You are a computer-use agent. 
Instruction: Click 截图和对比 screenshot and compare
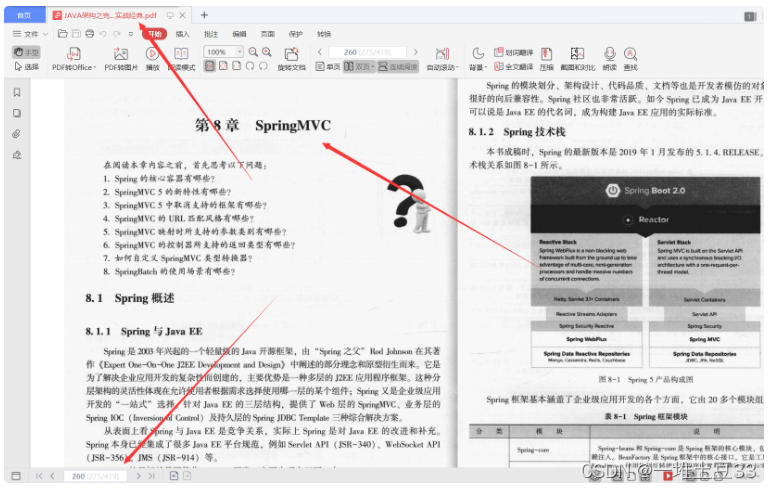(x=578, y=60)
